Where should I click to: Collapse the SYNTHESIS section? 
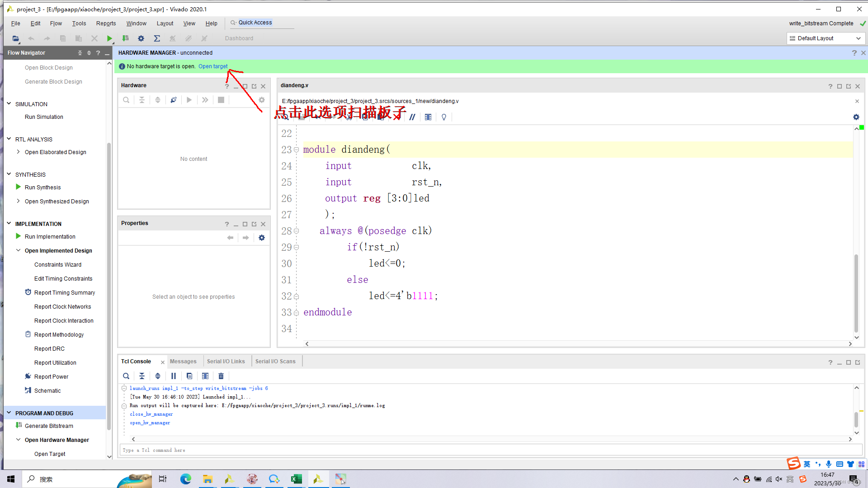(9, 174)
